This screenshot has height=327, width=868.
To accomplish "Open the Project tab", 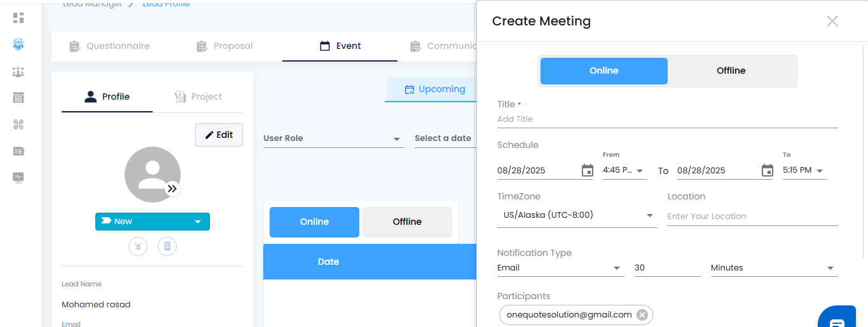I will click(x=198, y=97).
